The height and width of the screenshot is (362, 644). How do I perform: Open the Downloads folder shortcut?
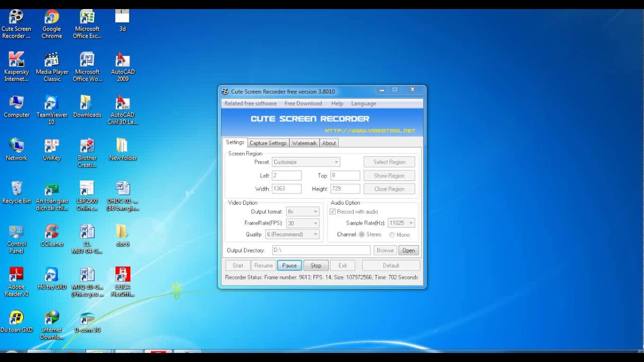click(x=87, y=107)
